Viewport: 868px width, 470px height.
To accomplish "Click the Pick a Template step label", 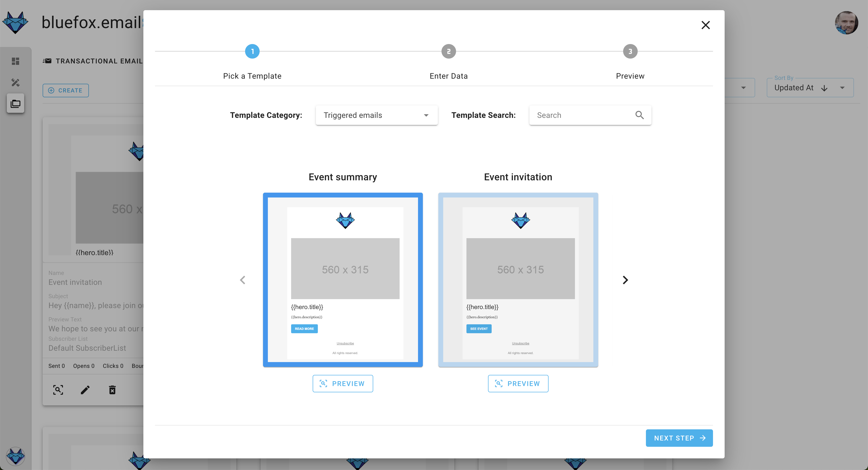I will [252, 76].
